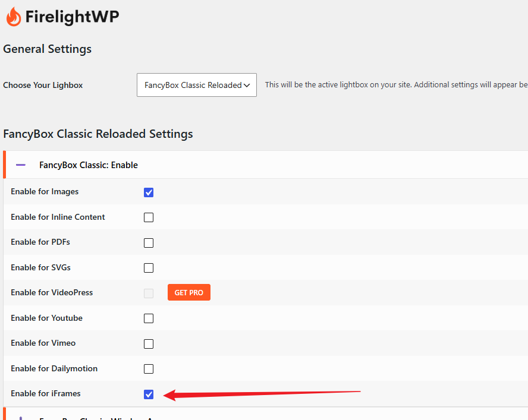
Task: Click the 'Enable for Images' label
Action: pyautogui.click(x=45, y=191)
